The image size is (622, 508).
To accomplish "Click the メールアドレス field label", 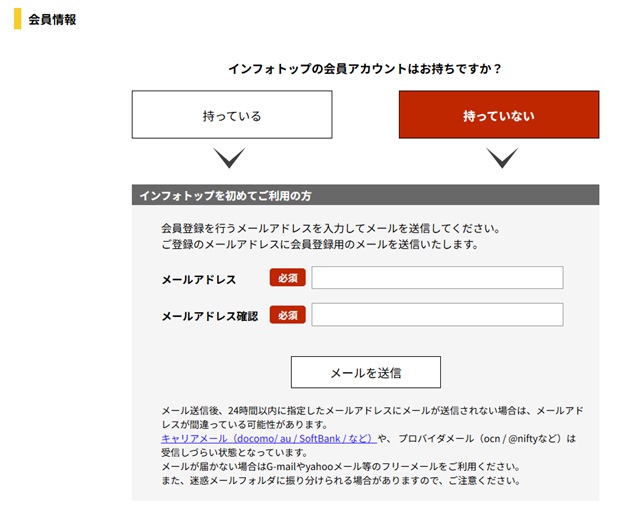I will 199,279.
